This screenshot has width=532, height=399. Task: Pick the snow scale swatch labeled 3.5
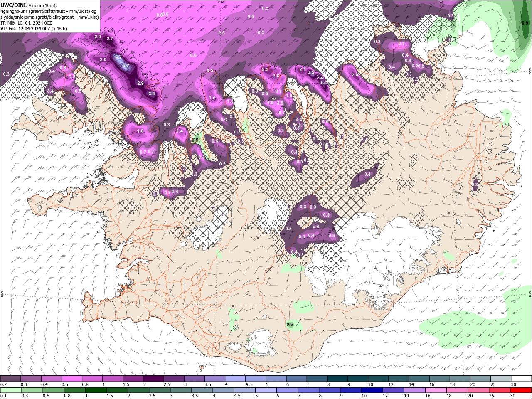click(x=214, y=379)
